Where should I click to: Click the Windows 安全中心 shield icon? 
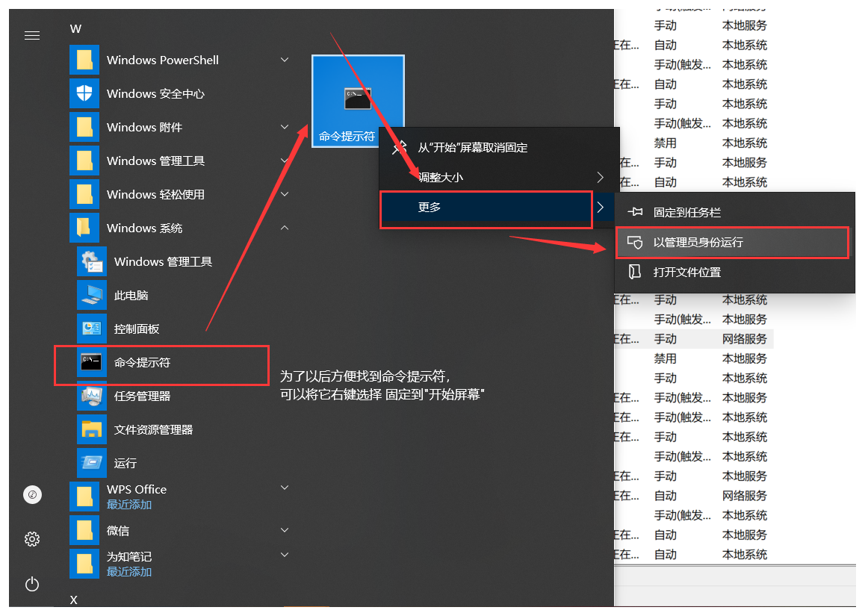84,93
